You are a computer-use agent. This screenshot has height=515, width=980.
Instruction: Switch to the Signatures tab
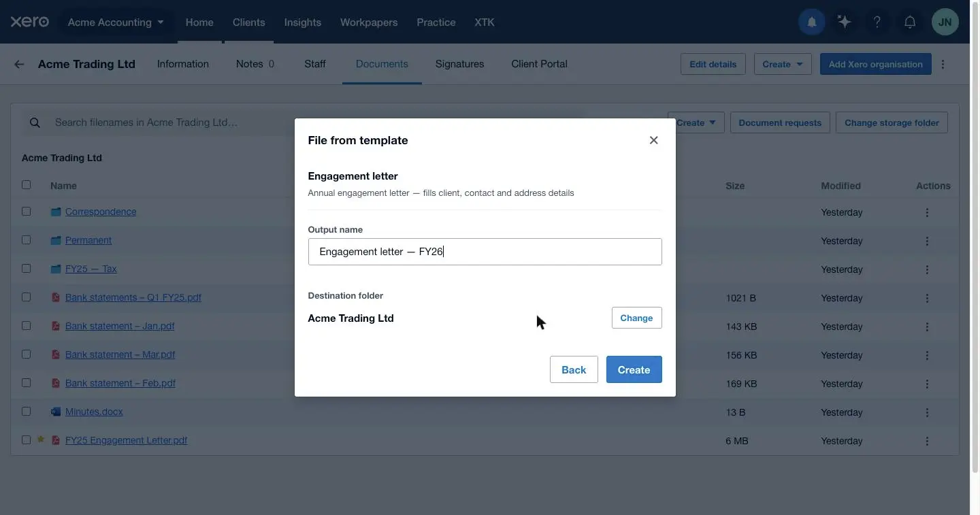pos(459,64)
